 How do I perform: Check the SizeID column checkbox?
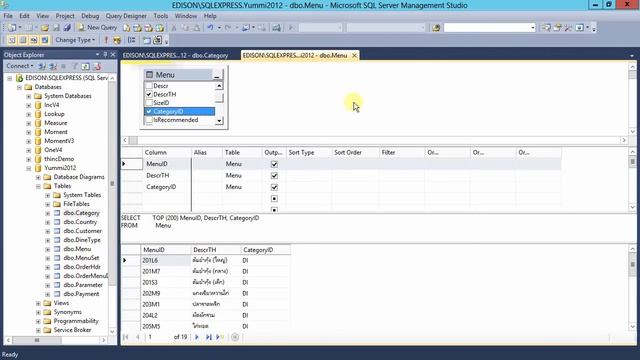[149, 103]
